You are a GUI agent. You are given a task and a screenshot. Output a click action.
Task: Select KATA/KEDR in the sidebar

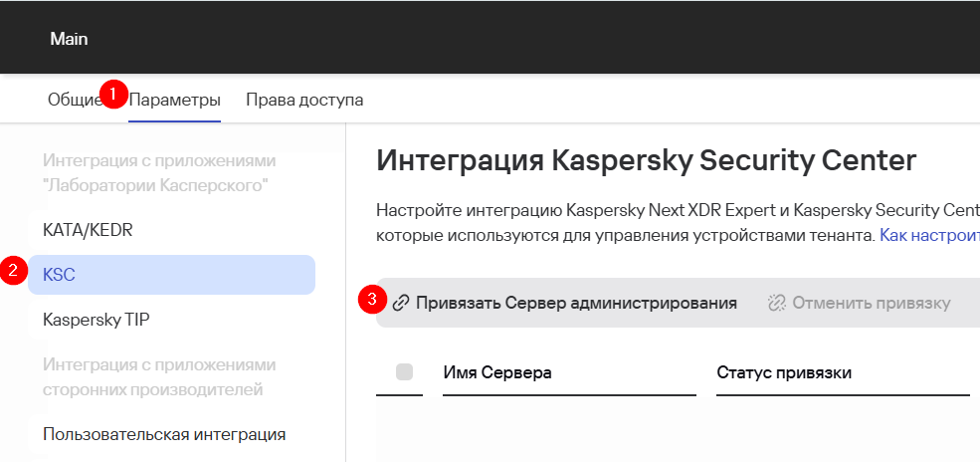point(88,230)
